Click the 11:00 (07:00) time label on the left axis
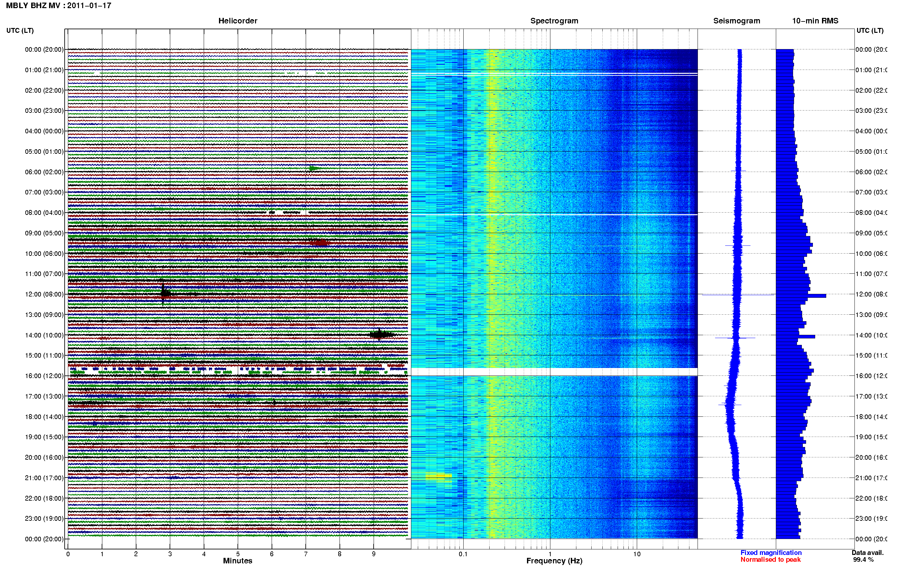The image size is (924, 578). coord(44,274)
